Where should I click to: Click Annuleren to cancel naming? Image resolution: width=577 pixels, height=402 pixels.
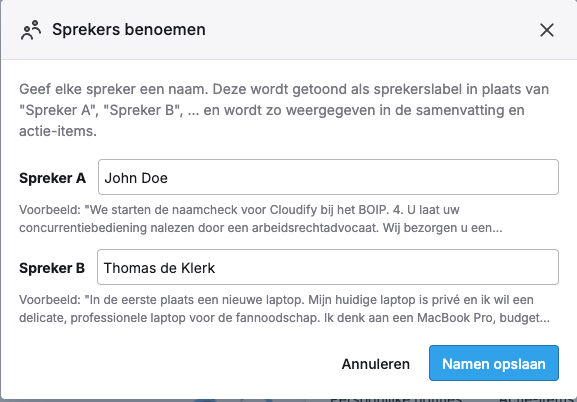click(376, 364)
